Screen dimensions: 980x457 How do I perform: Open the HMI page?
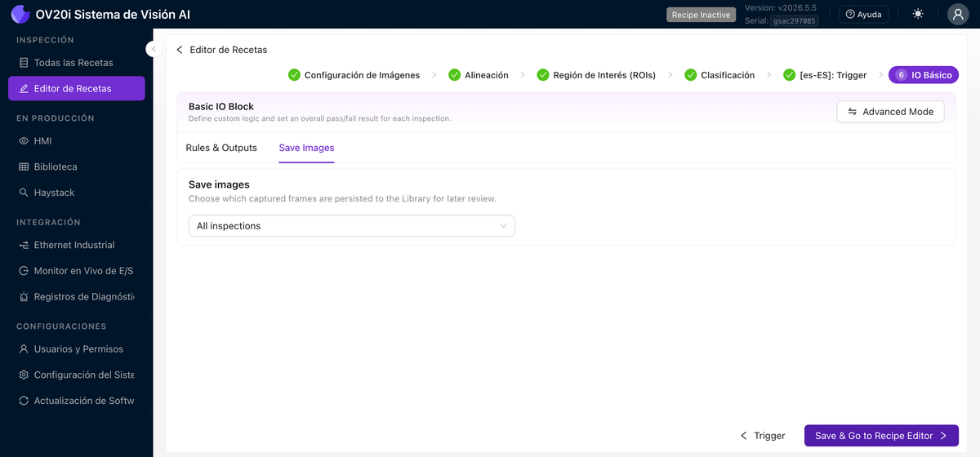77,140
